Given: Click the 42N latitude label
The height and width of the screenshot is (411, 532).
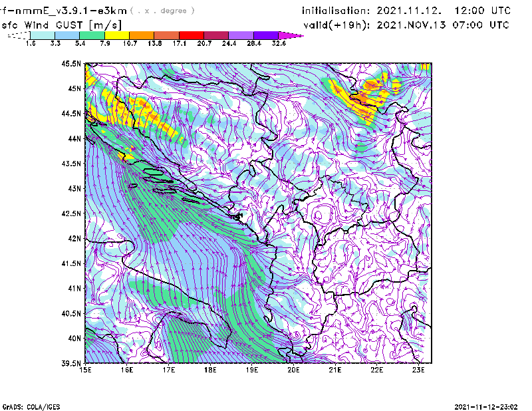Looking at the screenshot, I should click(74, 238).
